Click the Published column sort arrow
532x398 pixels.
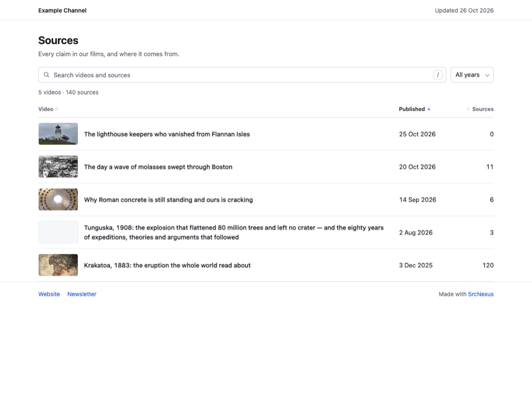point(429,109)
